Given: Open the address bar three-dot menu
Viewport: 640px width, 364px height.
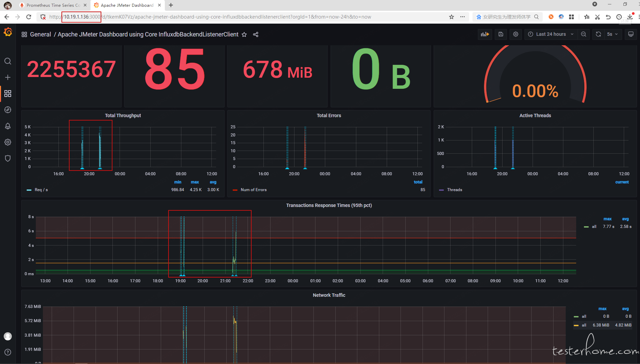Looking at the screenshot, I should pyautogui.click(x=462, y=17).
